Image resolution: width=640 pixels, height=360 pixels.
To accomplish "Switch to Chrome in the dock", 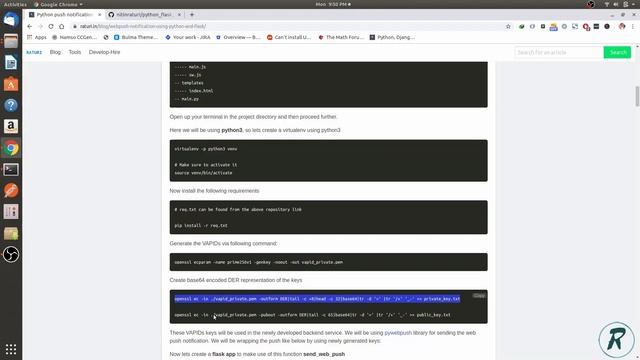I will pos(11,148).
